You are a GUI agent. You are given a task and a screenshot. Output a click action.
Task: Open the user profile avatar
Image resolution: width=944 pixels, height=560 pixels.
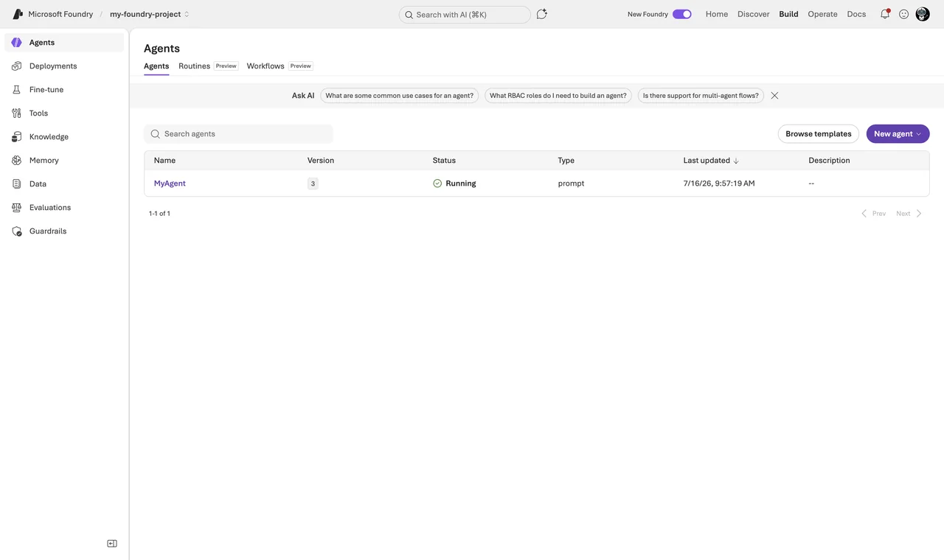pyautogui.click(x=923, y=14)
